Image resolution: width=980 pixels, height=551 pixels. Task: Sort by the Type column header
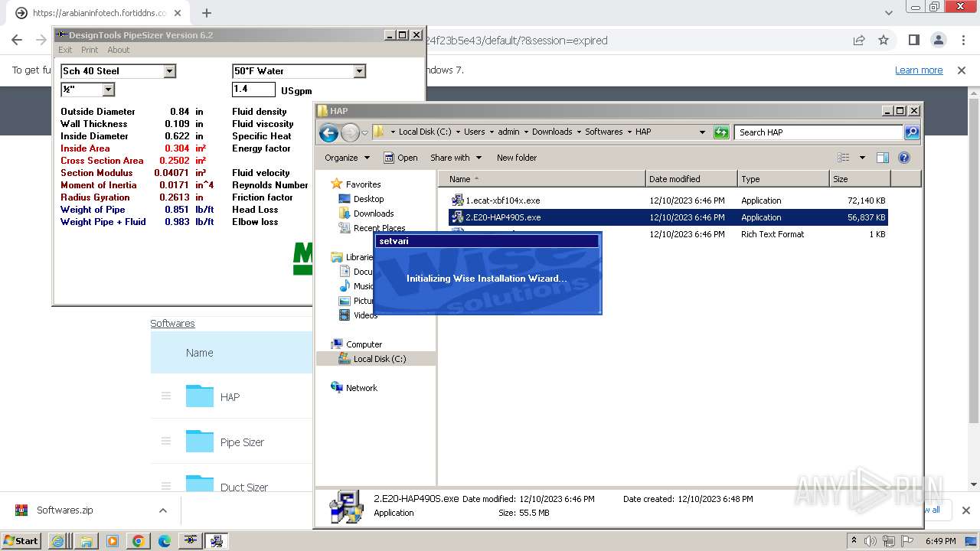coord(783,179)
